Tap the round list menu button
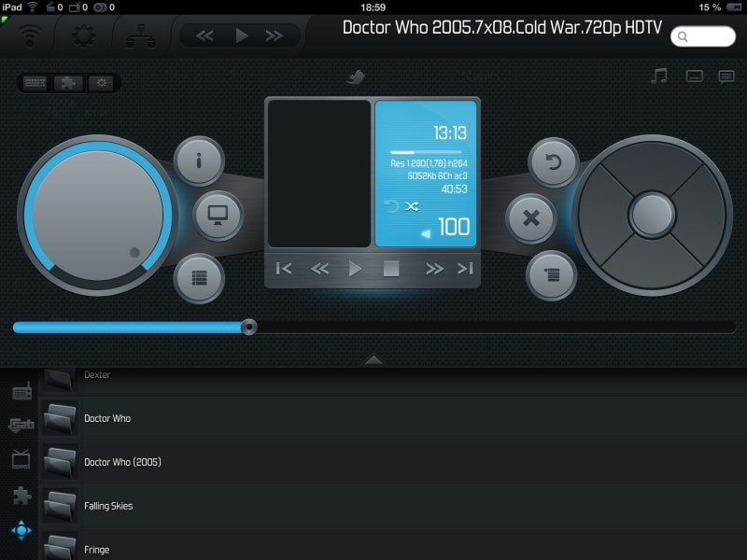 199,277
